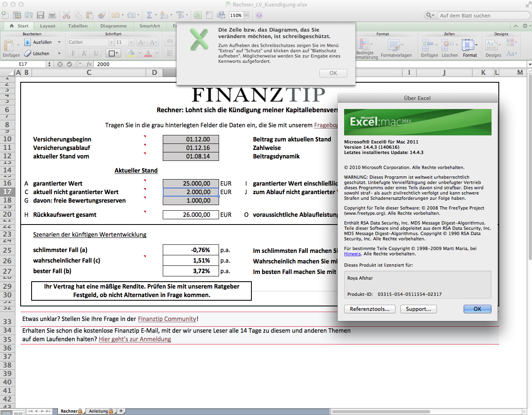Click the font color red A swatch

pos(148,53)
